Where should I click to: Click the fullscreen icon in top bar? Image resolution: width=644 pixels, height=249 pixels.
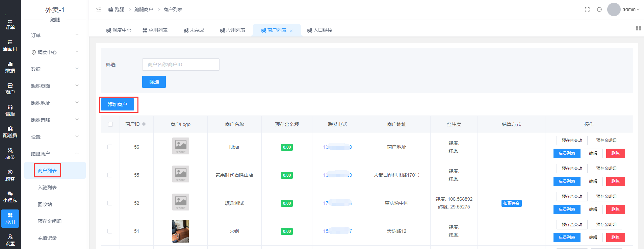(587, 9)
